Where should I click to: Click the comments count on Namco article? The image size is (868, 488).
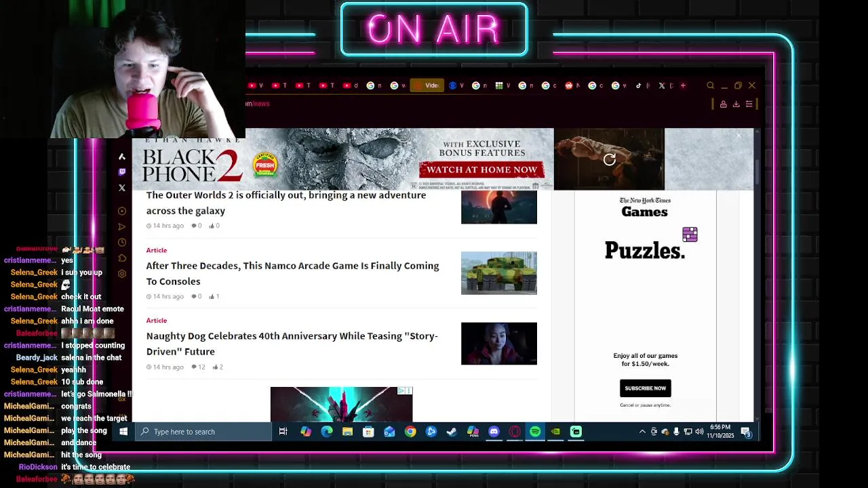tap(196, 296)
